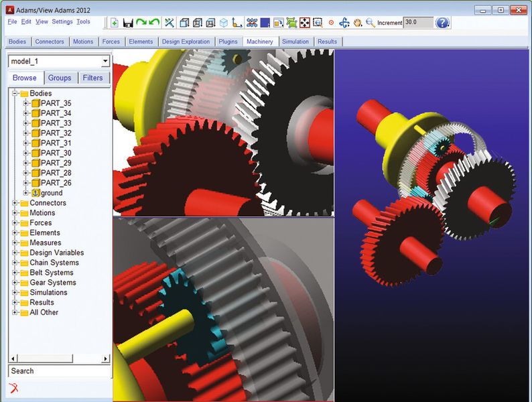Click the crossed tools select icon
This screenshot has height=402, width=532.
point(169,23)
